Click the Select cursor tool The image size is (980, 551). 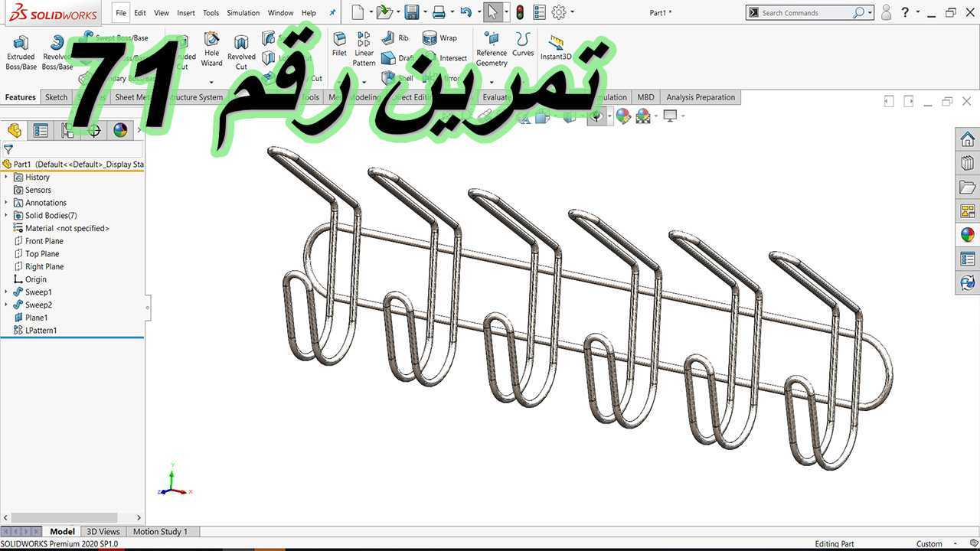pyautogui.click(x=494, y=12)
